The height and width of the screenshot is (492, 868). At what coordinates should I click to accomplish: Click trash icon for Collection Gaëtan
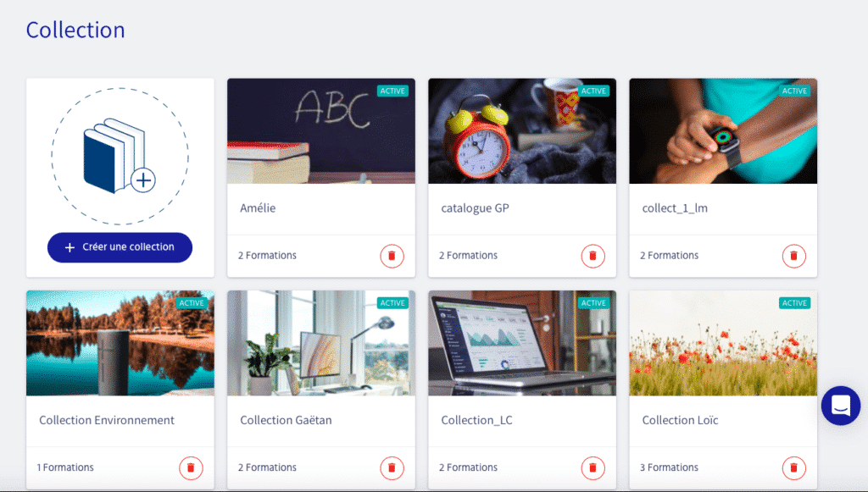click(392, 467)
